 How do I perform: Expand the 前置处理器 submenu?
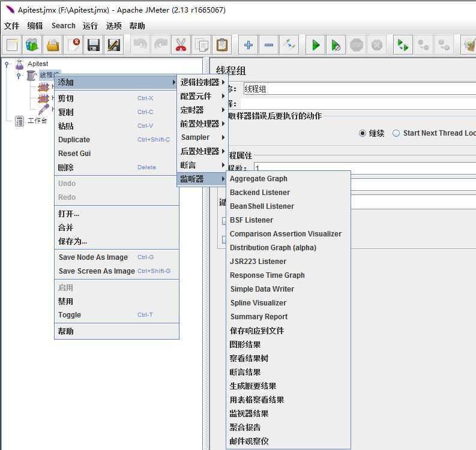coord(202,124)
